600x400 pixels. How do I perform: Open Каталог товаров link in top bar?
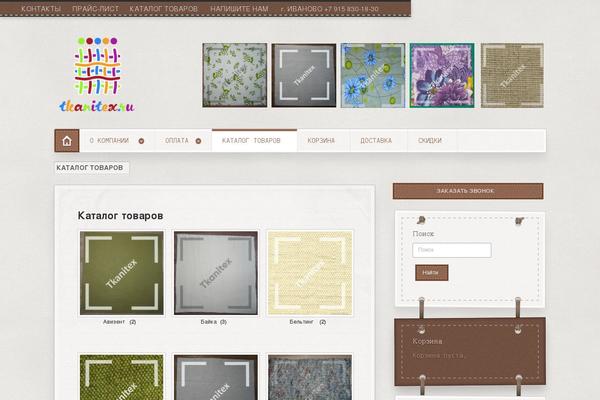pos(163,8)
